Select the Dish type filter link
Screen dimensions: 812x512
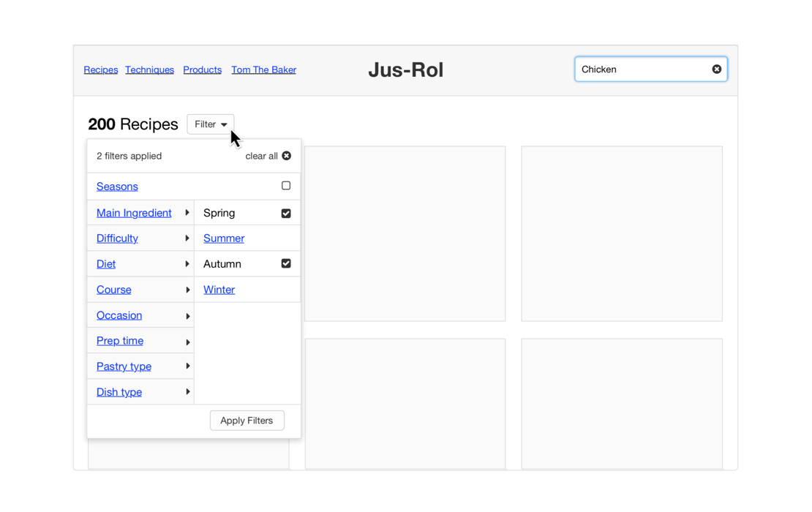119,392
